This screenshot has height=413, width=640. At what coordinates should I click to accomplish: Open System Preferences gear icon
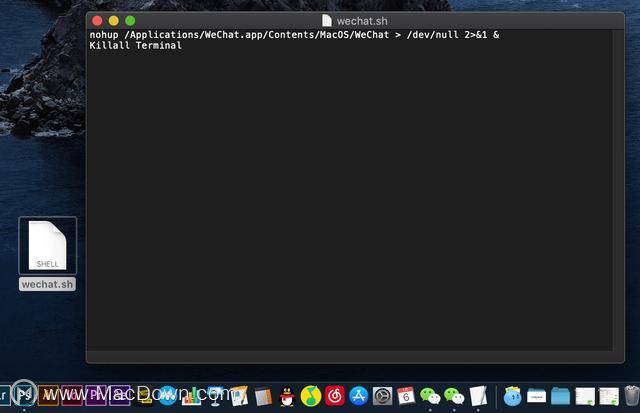tap(382, 396)
